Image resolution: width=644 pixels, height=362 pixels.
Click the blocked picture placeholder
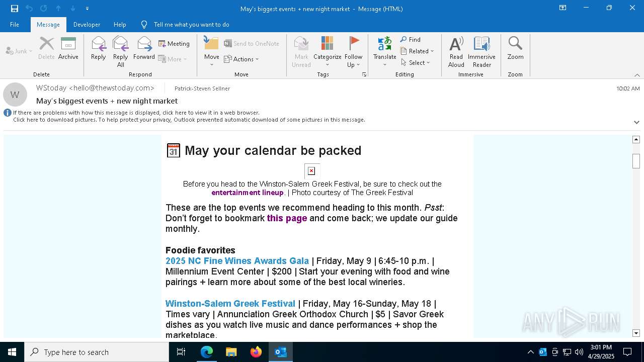pyautogui.click(x=312, y=171)
